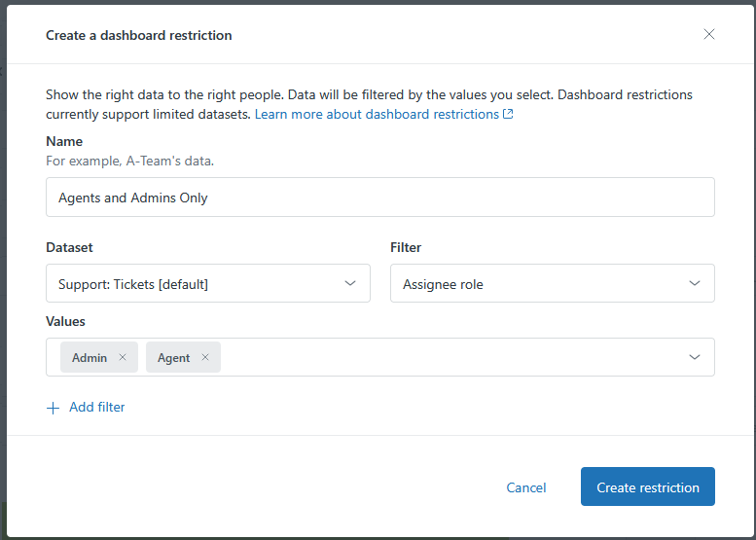Click the Assignee role filter selection
756x540 pixels.
(443, 284)
